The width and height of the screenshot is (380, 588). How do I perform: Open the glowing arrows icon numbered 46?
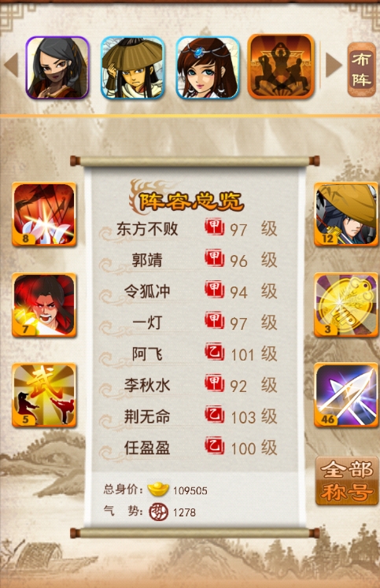click(x=346, y=395)
